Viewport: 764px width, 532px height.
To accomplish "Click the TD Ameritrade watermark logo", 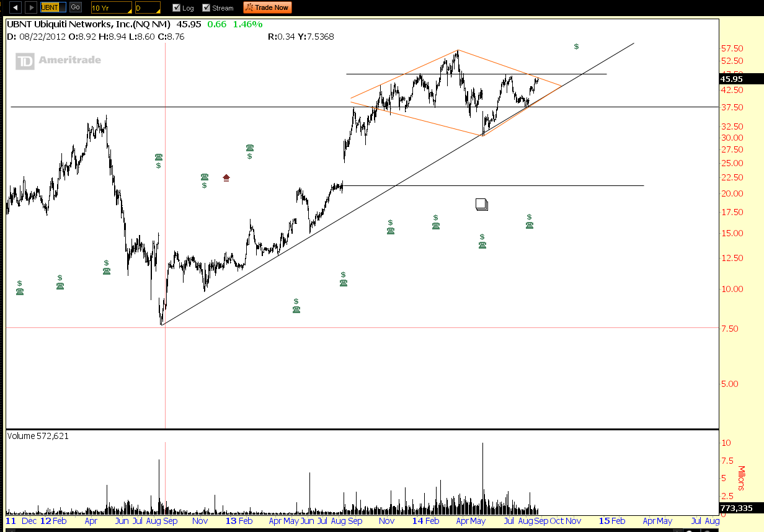I will [58, 60].
